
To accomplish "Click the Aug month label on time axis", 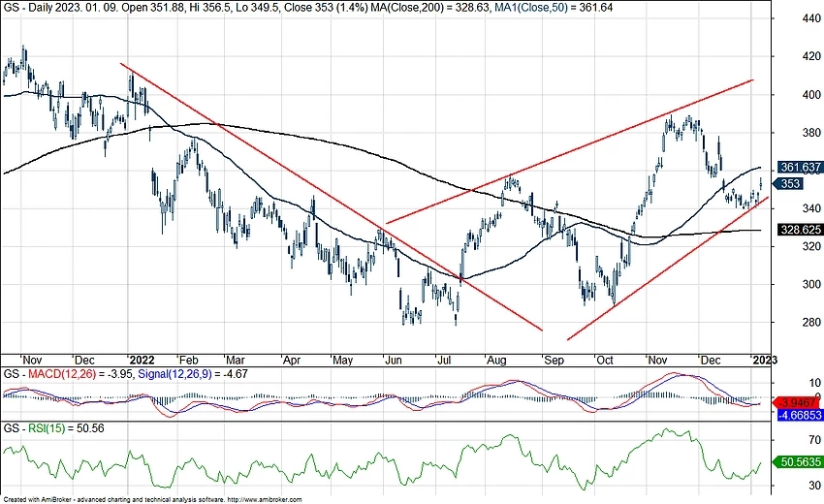I will point(496,360).
